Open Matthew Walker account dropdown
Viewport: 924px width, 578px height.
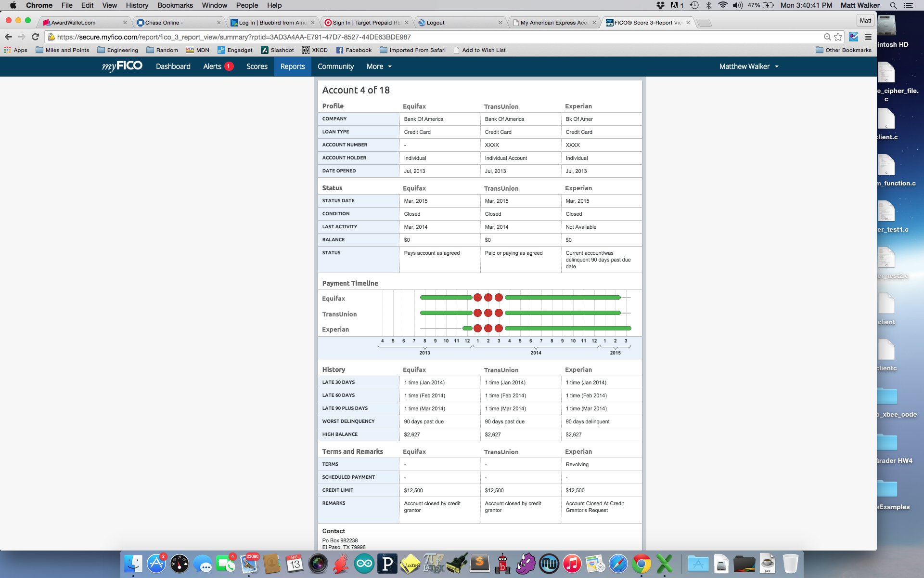click(x=748, y=66)
